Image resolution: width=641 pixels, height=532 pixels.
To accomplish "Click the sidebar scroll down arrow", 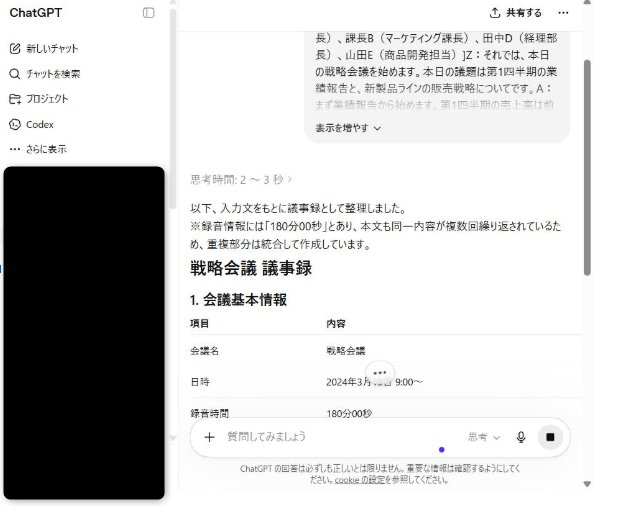I will click(x=173, y=438).
